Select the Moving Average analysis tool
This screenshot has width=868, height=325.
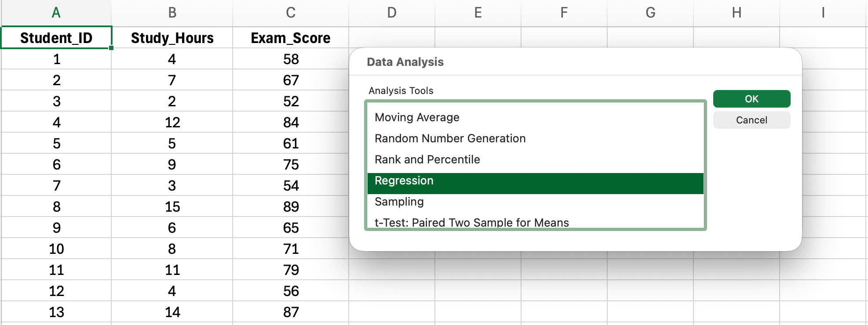416,117
